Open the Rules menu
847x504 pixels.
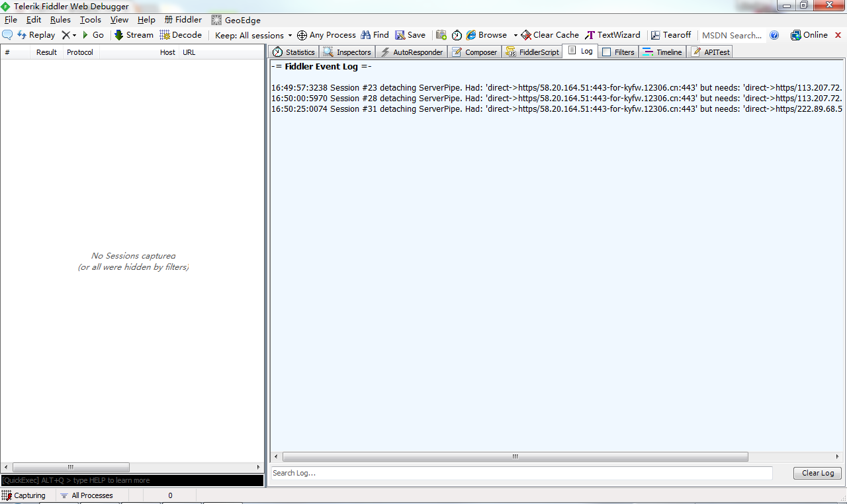60,20
